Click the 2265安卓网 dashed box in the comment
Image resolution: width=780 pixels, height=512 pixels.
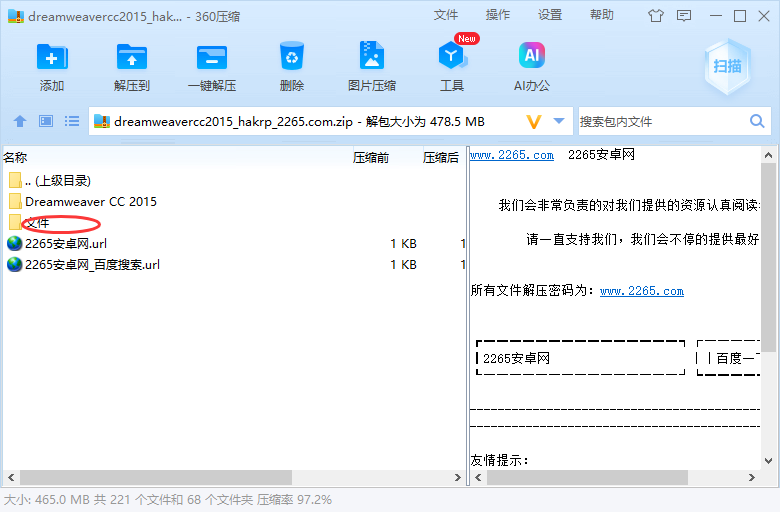[x=581, y=358]
